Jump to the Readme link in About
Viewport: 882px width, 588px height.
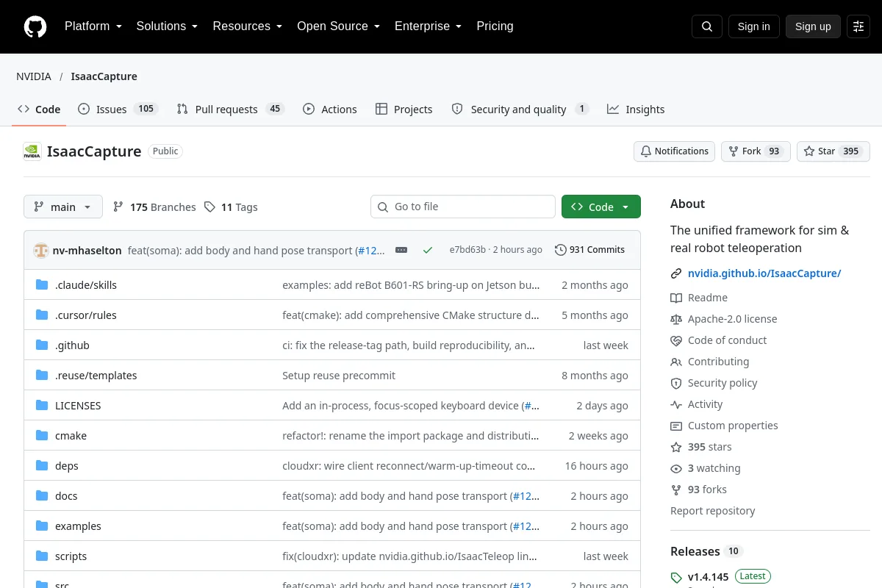pos(699,298)
